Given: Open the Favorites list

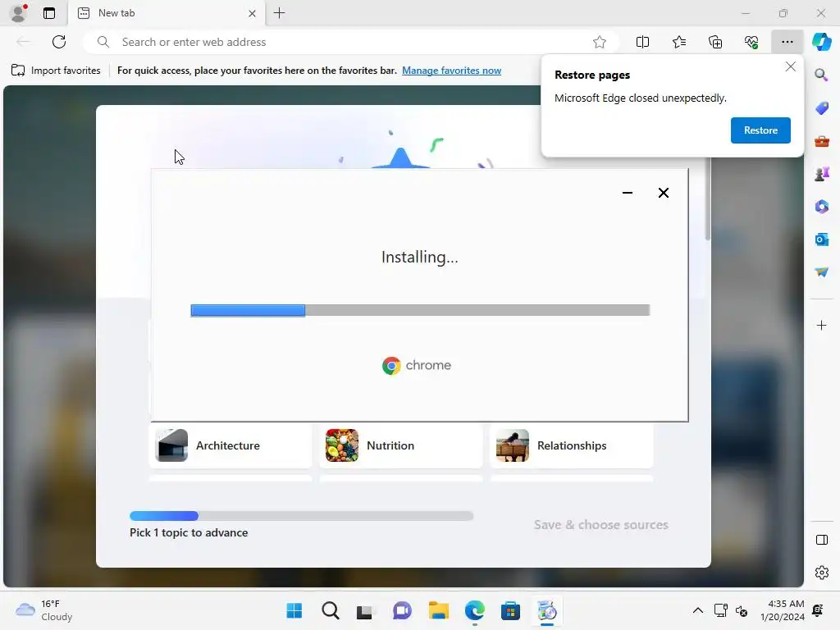Looking at the screenshot, I should click(x=678, y=42).
